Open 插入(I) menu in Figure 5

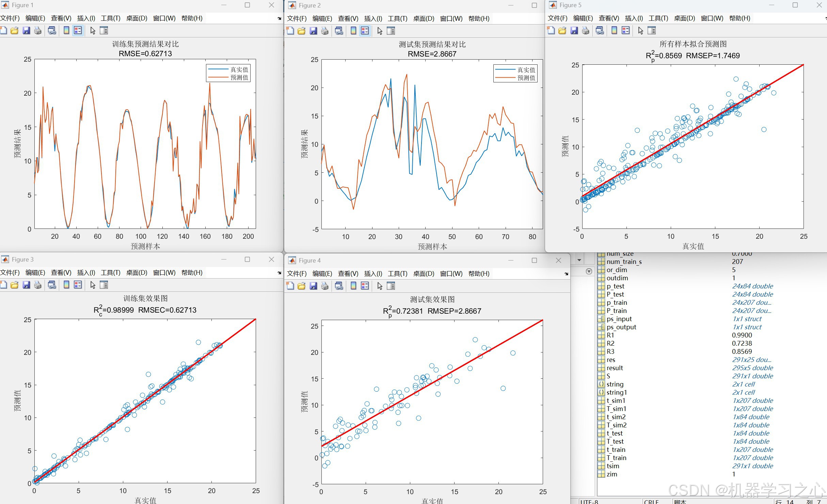634,18
